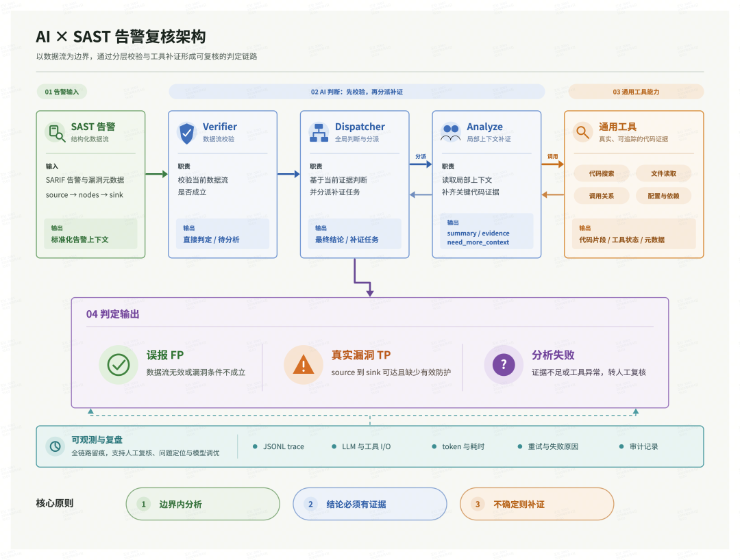
Task: Click the 不确定则补证 principle pill
Action: pyautogui.click(x=537, y=504)
